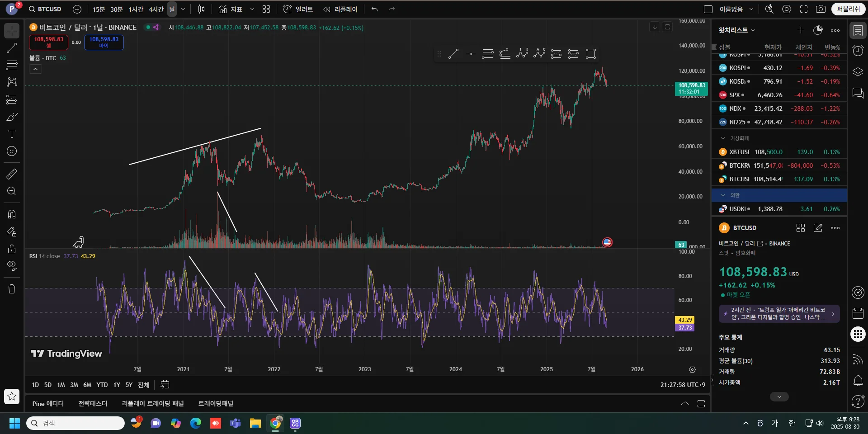Add a symbol to compare
The height and width of the screenshot is (434, 868).
pos(77,9)
